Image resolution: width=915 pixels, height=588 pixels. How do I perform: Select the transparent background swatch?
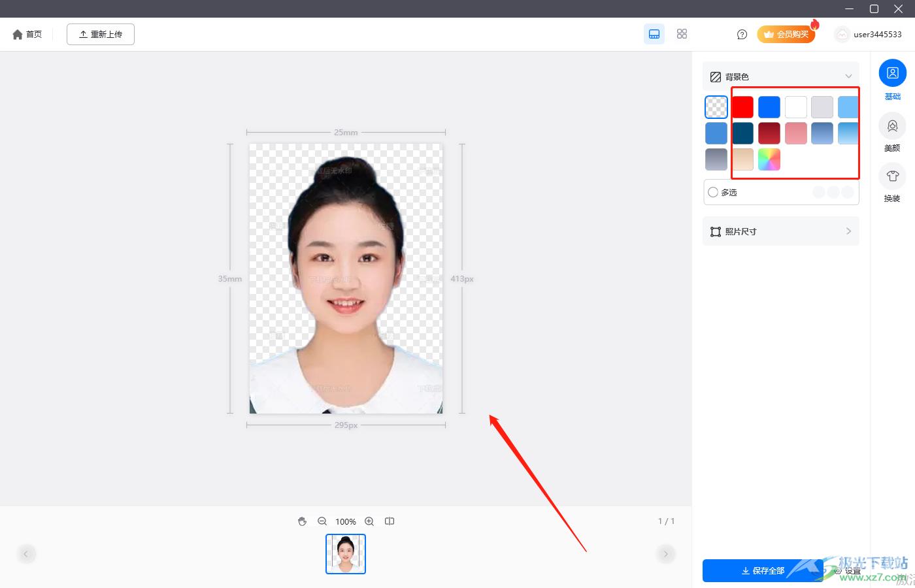(x=716, y=107)
